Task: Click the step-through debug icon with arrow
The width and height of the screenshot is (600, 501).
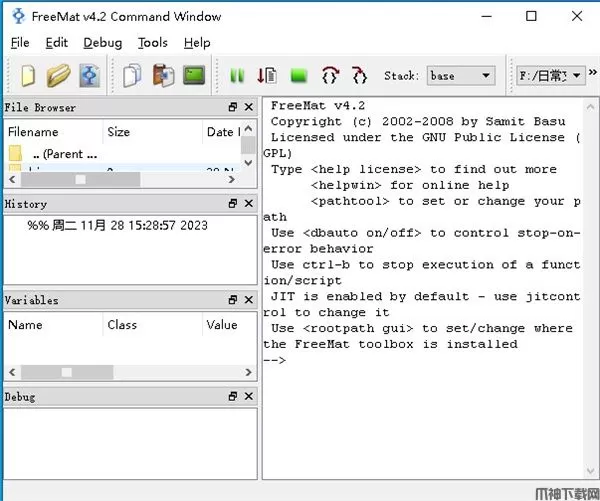Action: (267, 75)
